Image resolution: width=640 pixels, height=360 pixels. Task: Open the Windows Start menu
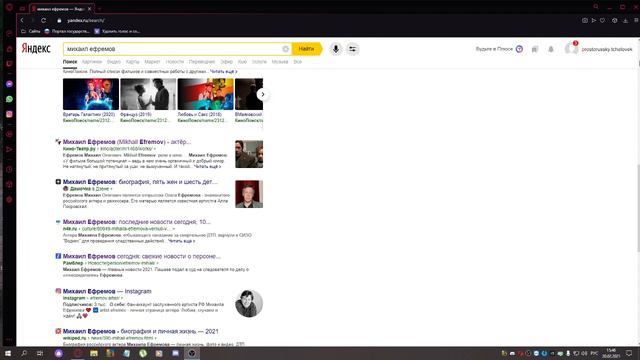pyautogui.click(x=7, y=353)
